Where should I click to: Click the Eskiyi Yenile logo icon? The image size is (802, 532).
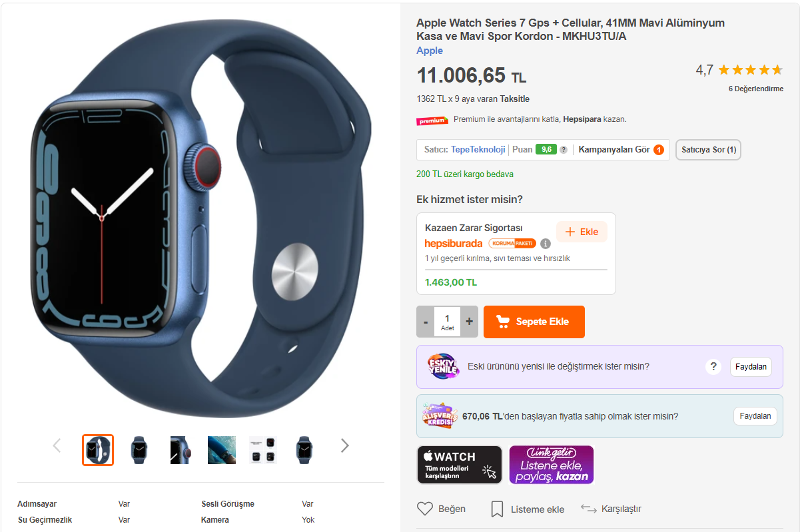coord(443,366)
